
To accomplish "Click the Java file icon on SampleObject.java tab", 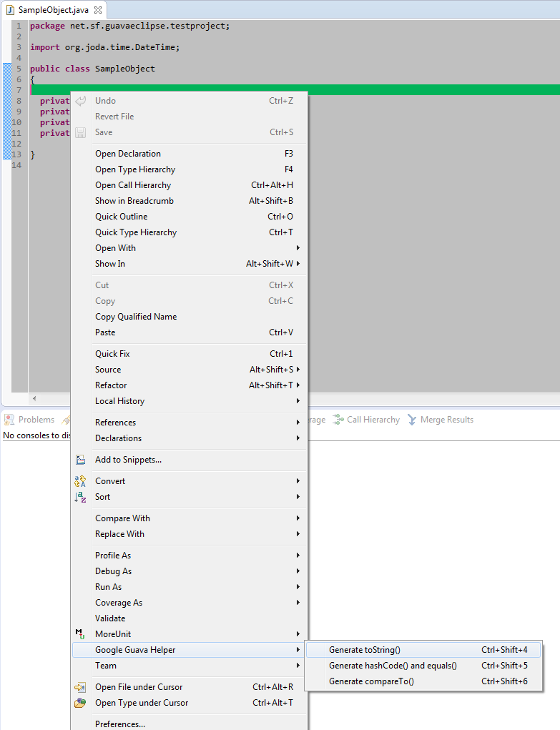I will click(10, 10).
